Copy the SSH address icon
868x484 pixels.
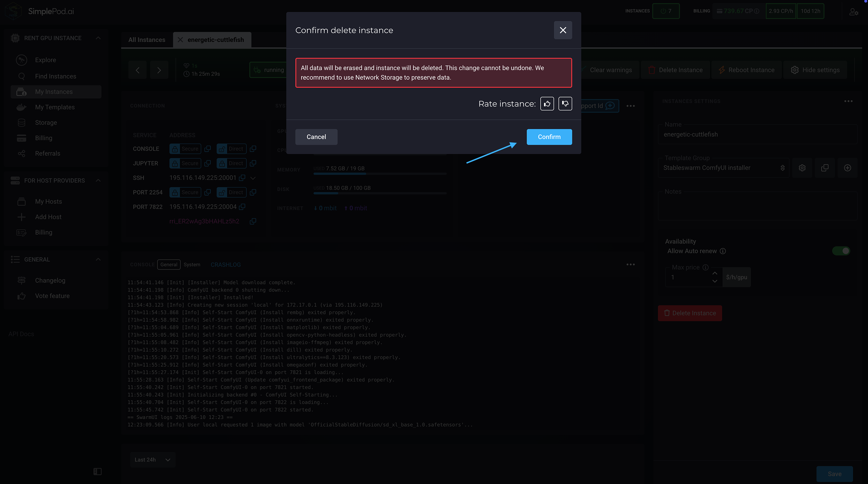[242, 178]
